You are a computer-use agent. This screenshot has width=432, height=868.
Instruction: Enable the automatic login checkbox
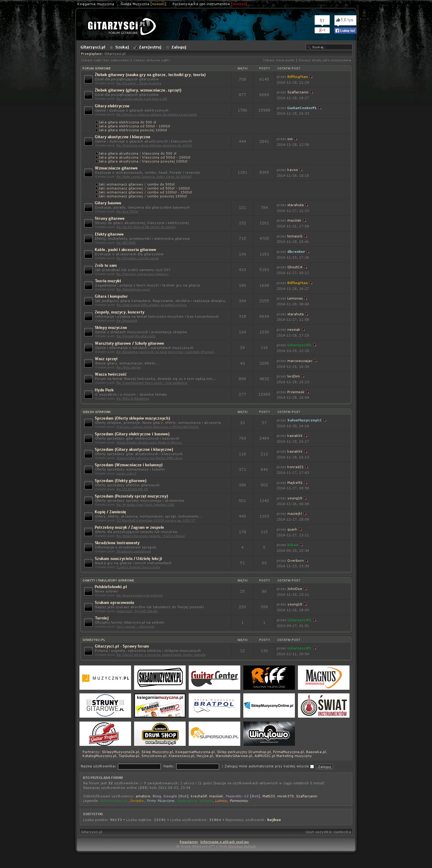click(312, 766)
